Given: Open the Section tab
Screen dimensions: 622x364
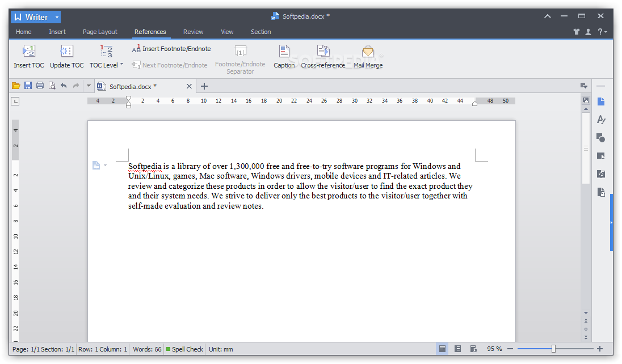Looking at the screenshot, I should click(260, 32).
